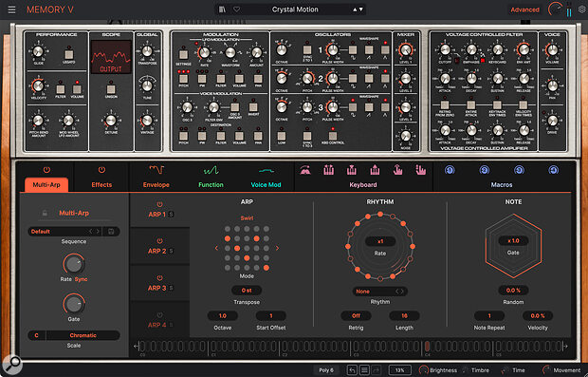Image resolution: width=588 pixels, height=377 pixels.
Task: Open the Chromatic scale dropdown
Action: pos(83,335)
